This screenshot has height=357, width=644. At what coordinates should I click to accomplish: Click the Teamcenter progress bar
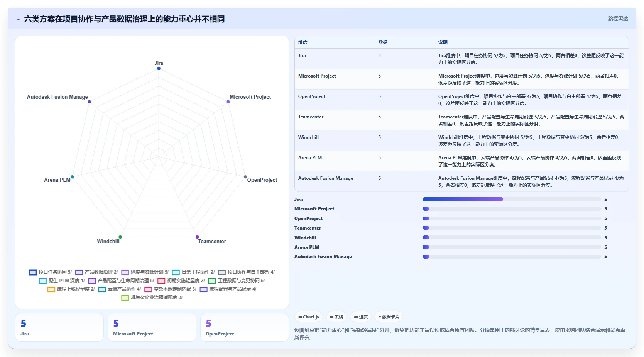[511, 228]
